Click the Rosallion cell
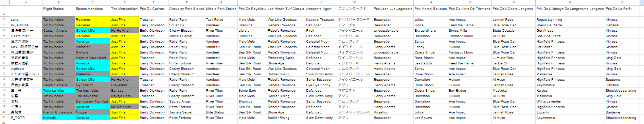 (x=393, y=112)
